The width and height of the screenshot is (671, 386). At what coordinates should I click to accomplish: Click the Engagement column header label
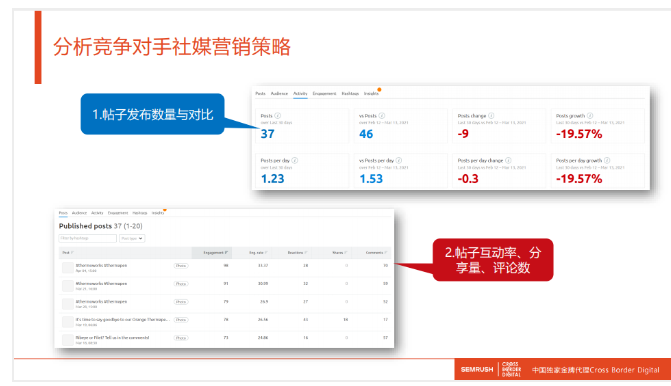pos(213,252)
